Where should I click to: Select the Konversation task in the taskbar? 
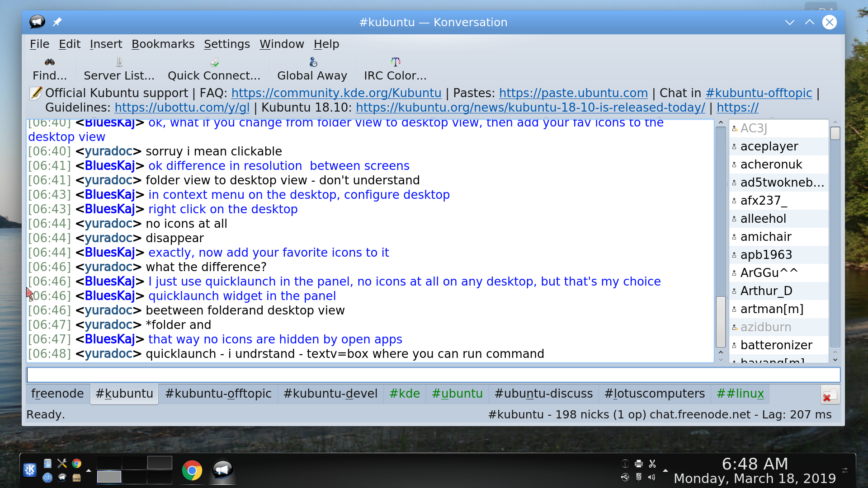coord(222,470)
